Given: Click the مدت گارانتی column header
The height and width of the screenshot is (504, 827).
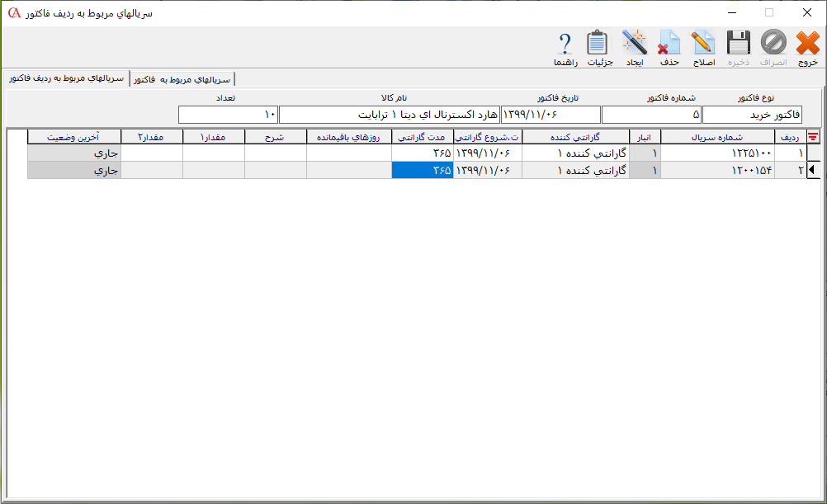Looking at the screenshot, I should point(422,137).
